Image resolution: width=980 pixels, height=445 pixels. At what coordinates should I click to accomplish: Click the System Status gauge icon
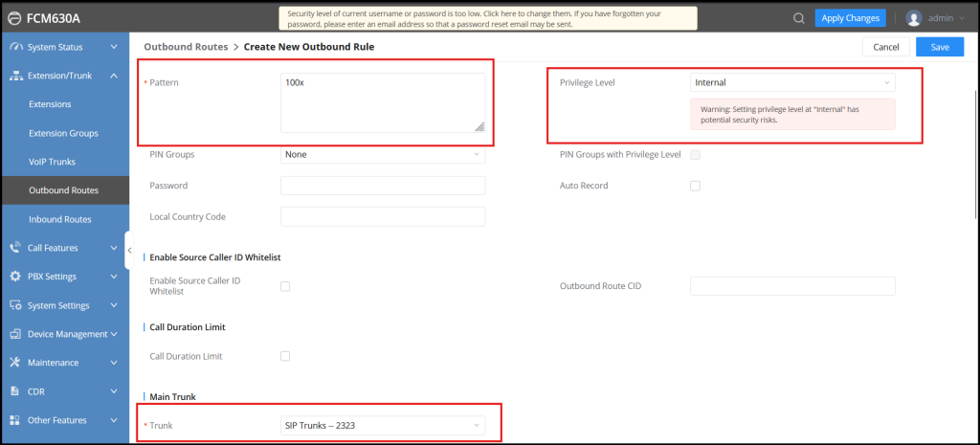(15, 47)
